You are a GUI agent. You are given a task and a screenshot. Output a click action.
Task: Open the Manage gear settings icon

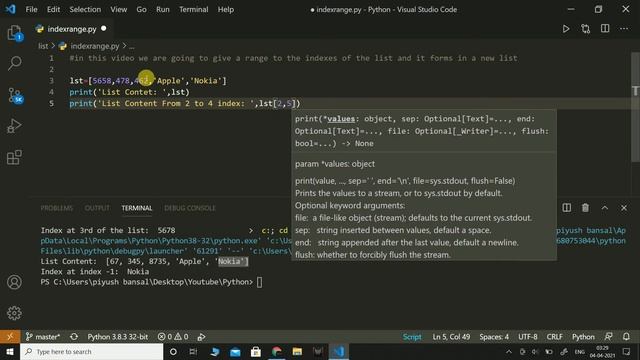click(x=14, y=313)
